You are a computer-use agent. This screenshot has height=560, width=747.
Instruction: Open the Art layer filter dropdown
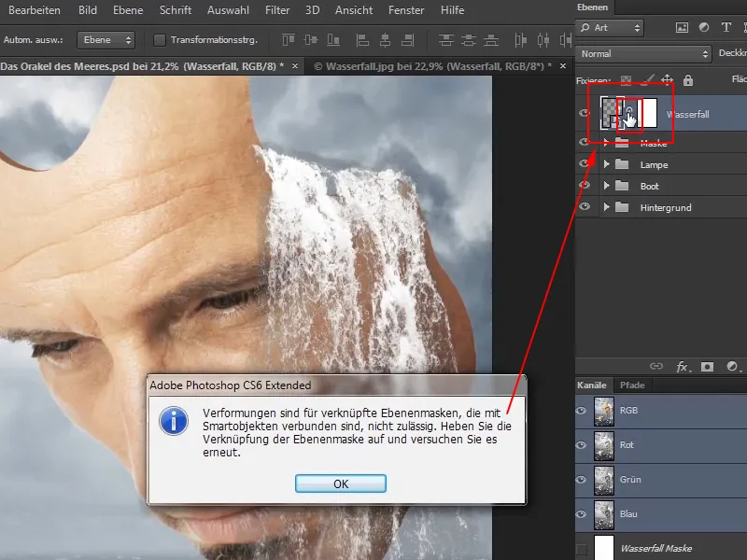(610, 28)
